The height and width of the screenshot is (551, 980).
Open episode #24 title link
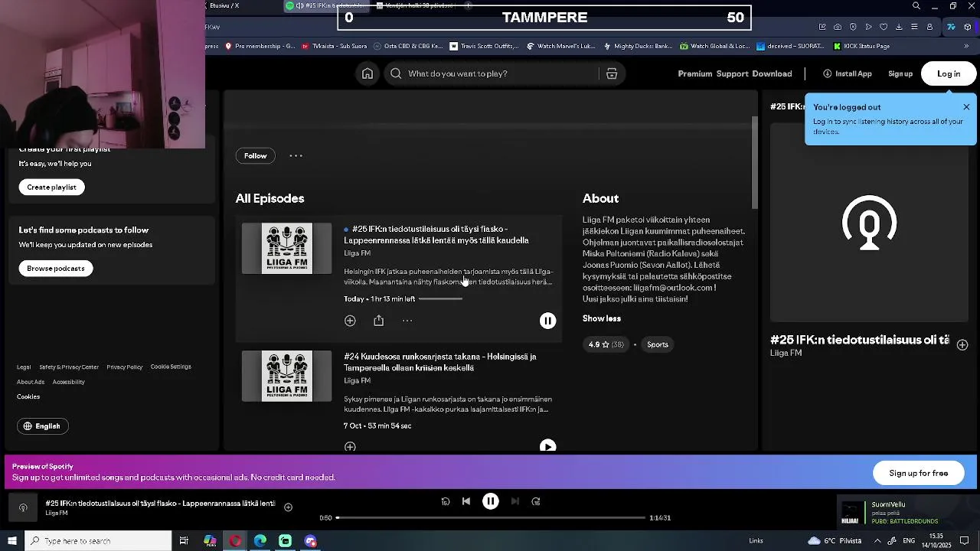tap(440, 362)
